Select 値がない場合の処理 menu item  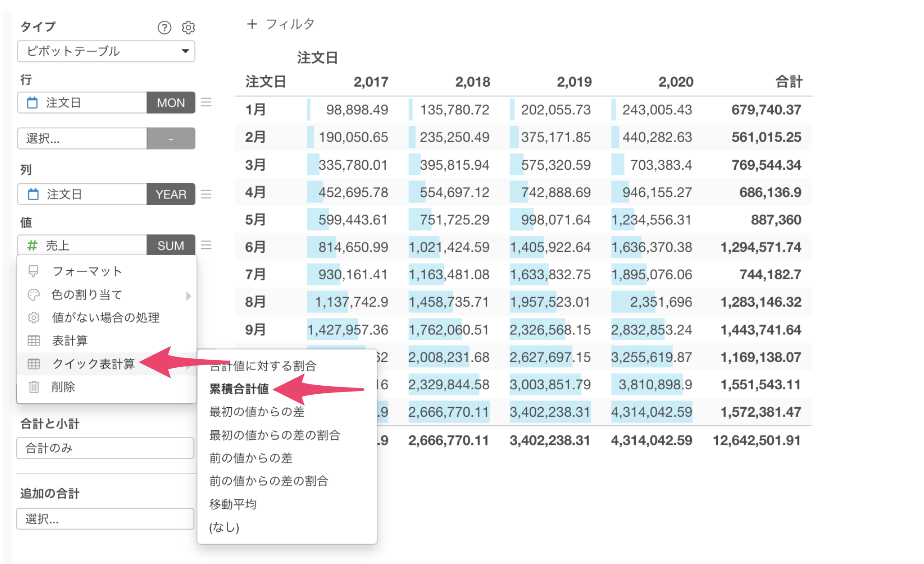click(106, 317)
